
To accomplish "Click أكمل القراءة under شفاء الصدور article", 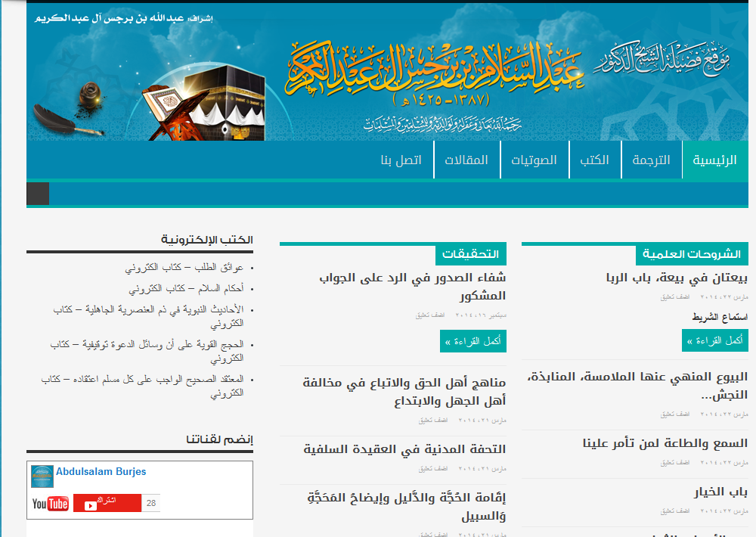I will click(x=473, y=342).
